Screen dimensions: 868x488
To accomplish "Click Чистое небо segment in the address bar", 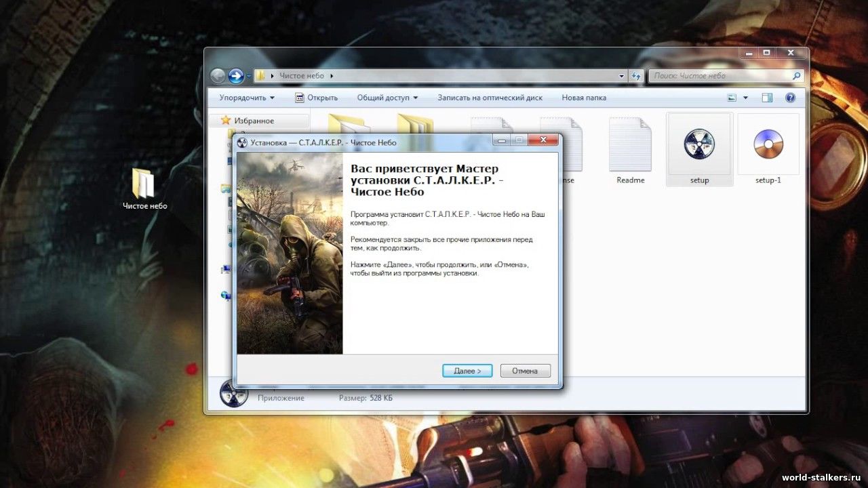I will pyautogui.click(x=302, y=76).
